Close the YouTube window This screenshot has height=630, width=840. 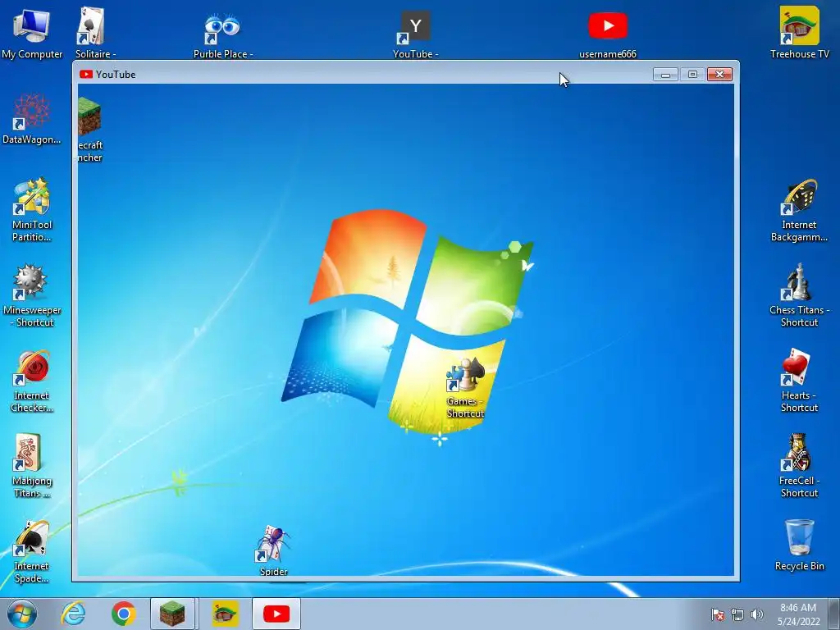(x=720, y=75)
